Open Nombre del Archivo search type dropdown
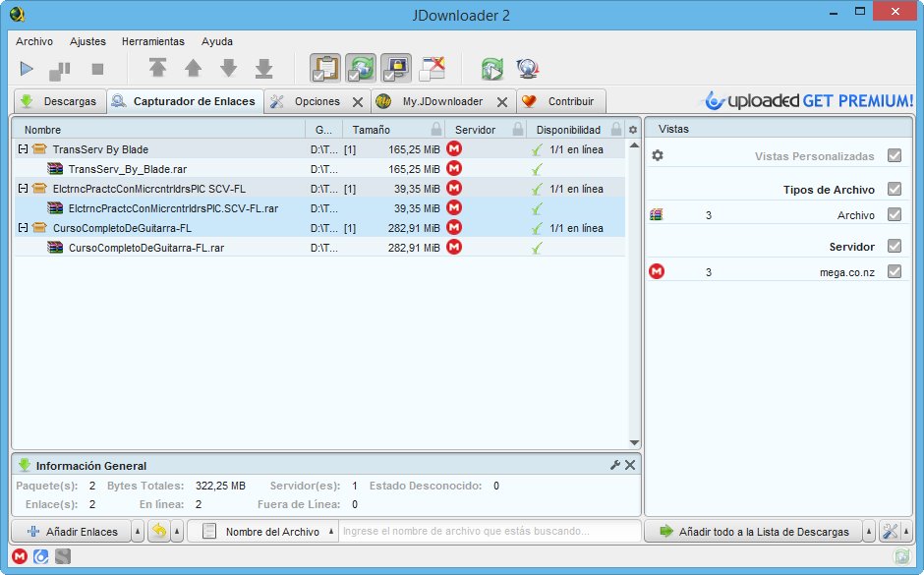The image size is (924, 575). tap(262, 532)
